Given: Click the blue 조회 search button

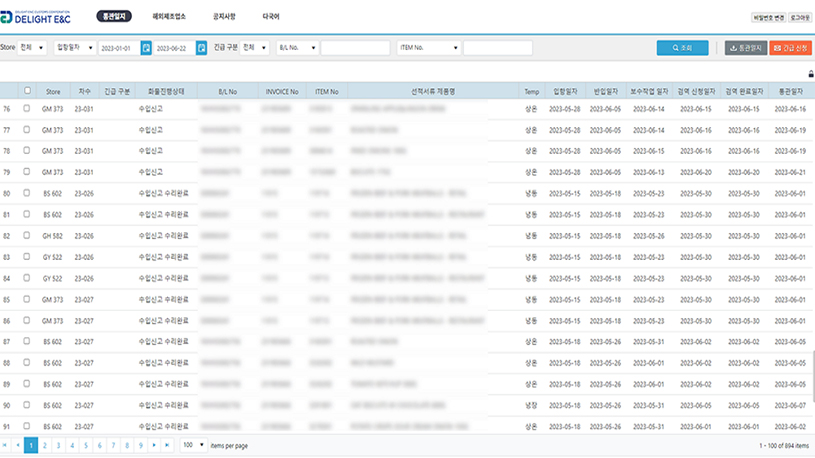Looking at the screenshot, I should coord(683,47).
